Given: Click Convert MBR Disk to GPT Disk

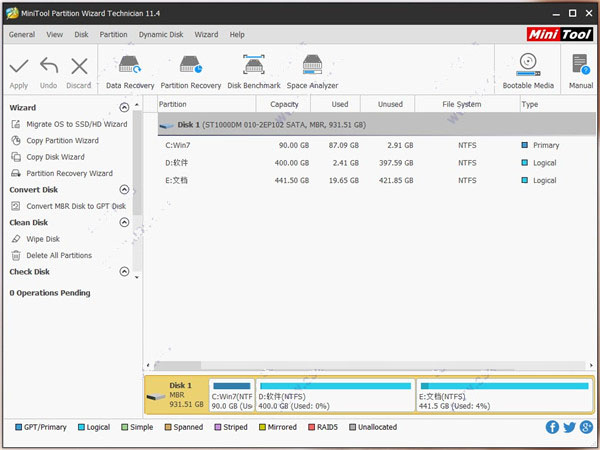Looking at the screenshot, I should click(76, 206).
